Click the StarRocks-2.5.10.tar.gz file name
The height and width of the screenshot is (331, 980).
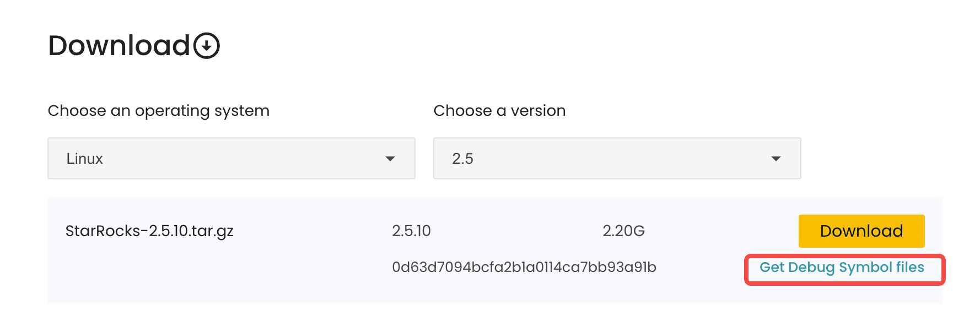149,231
